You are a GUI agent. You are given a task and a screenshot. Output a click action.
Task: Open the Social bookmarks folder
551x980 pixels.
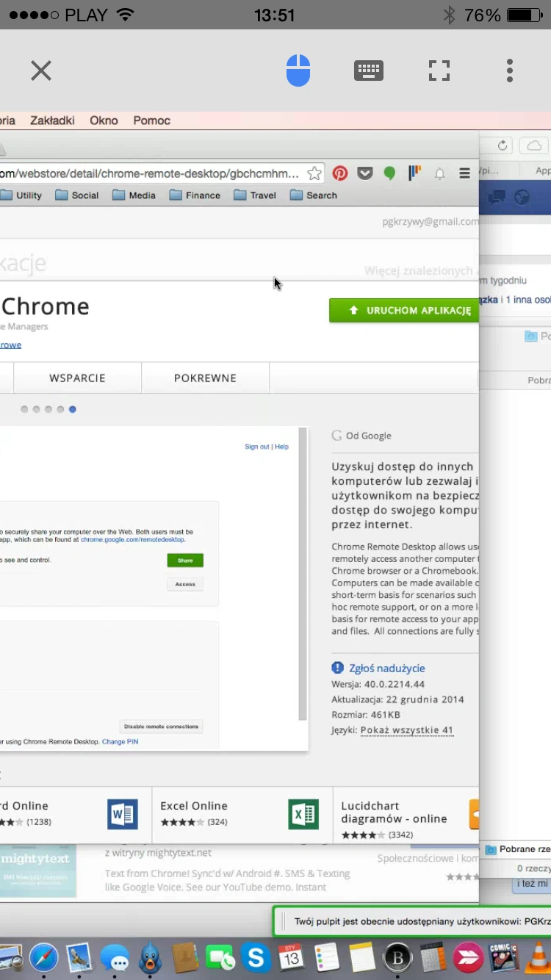[77, 195]
